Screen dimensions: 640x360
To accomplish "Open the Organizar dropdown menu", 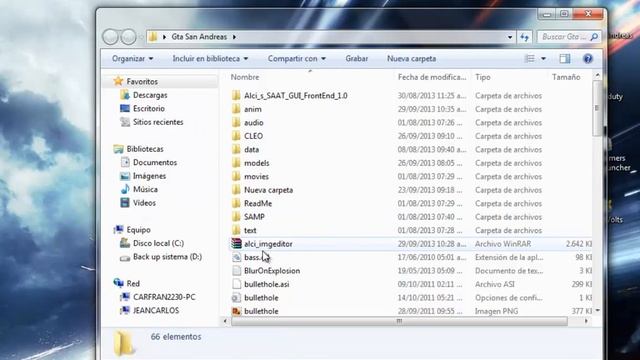I will [133, 59].
